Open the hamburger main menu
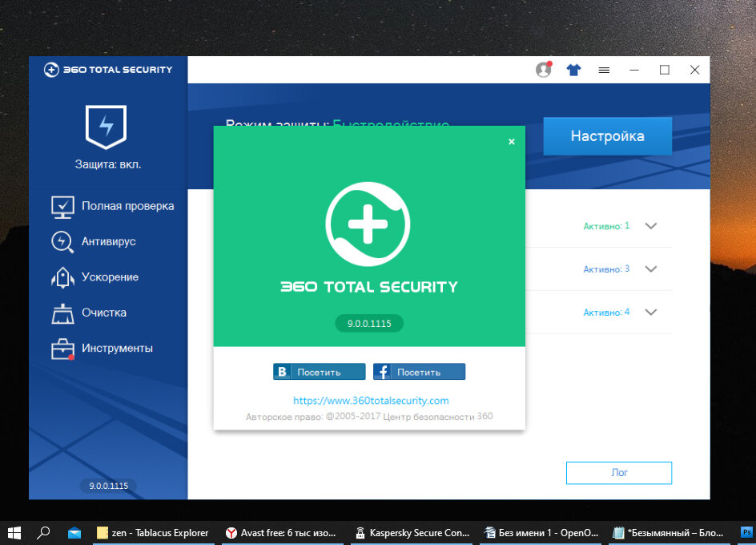 tap(604, 70)
